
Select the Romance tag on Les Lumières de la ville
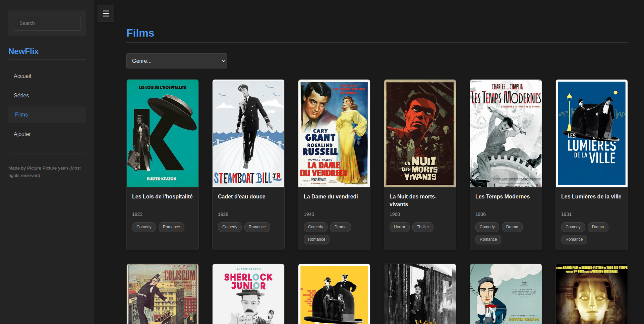(574, 239)
